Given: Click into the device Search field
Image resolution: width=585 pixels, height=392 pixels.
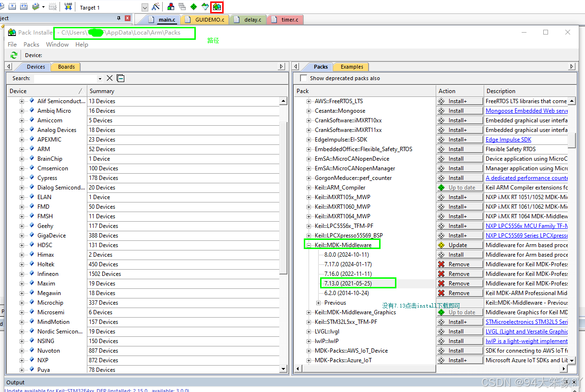Looking at the screenshot, I should pos(65,78).
